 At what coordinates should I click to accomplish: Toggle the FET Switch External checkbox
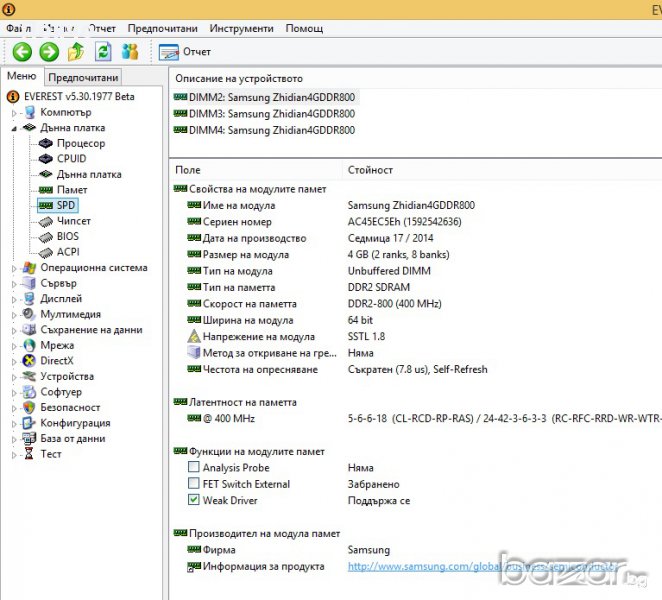(x=194, y=484)
